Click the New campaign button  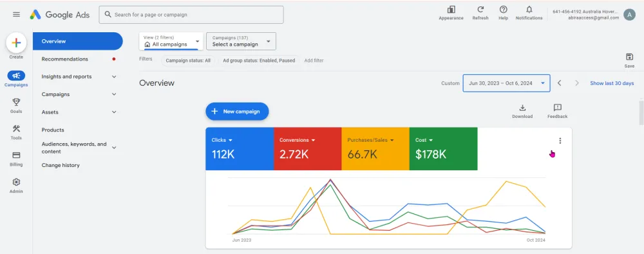[x=237, y=112]
